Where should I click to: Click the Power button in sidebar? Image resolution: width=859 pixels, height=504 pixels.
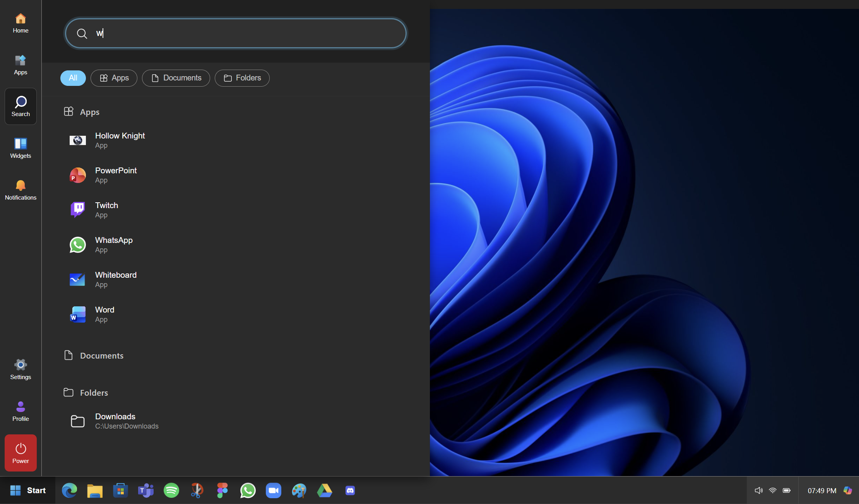tap(21, 453)
